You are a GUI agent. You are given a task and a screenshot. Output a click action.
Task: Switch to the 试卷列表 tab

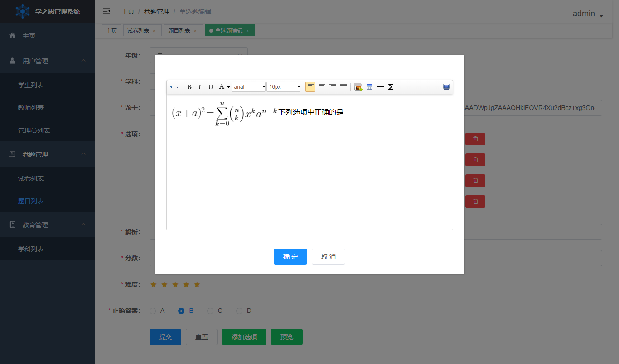pos(138,31)
